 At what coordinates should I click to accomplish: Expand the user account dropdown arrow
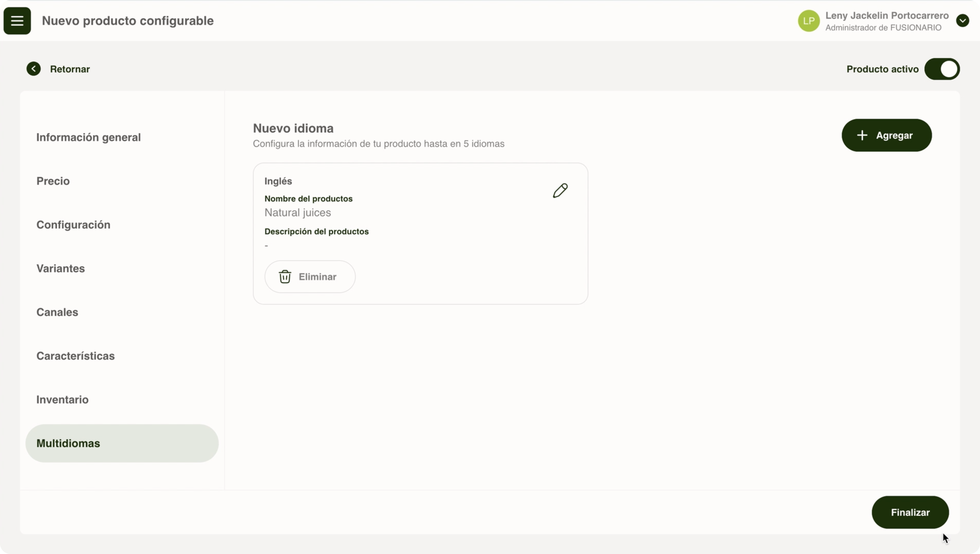[x=962, y=21]
